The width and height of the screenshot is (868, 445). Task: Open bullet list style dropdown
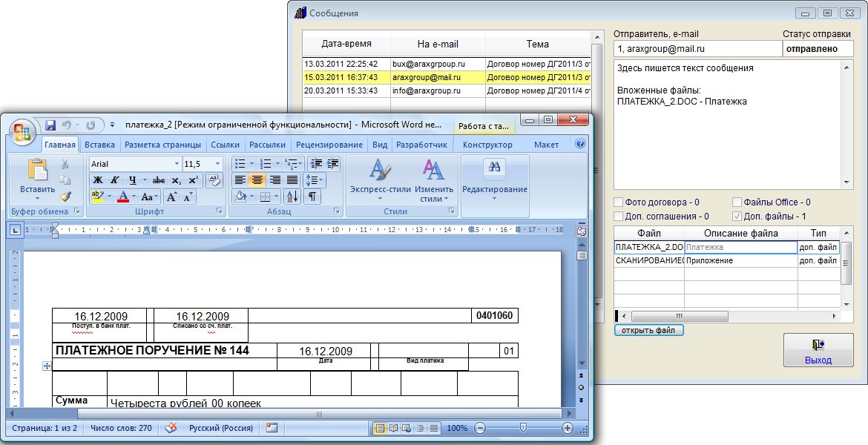coord(252,163)
